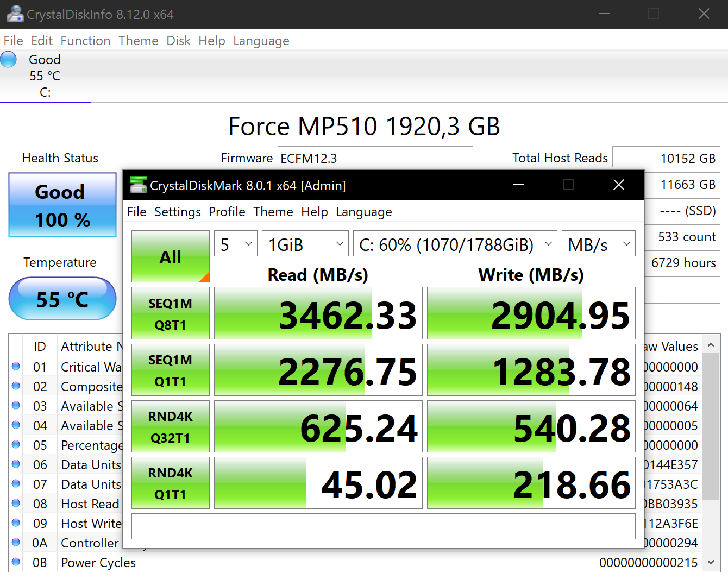
Task: Open the test count dropdown showing 5
Action: (236, 244)
